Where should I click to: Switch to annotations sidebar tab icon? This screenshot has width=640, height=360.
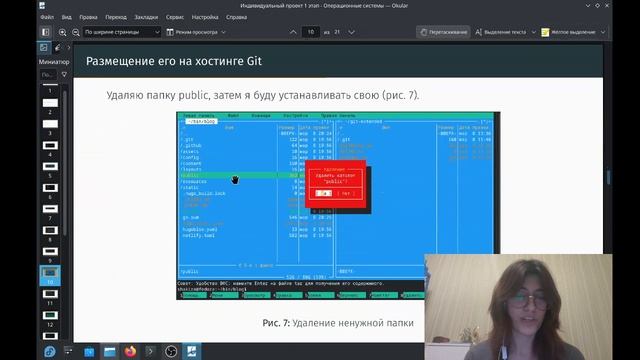click(x=58, y=48)
